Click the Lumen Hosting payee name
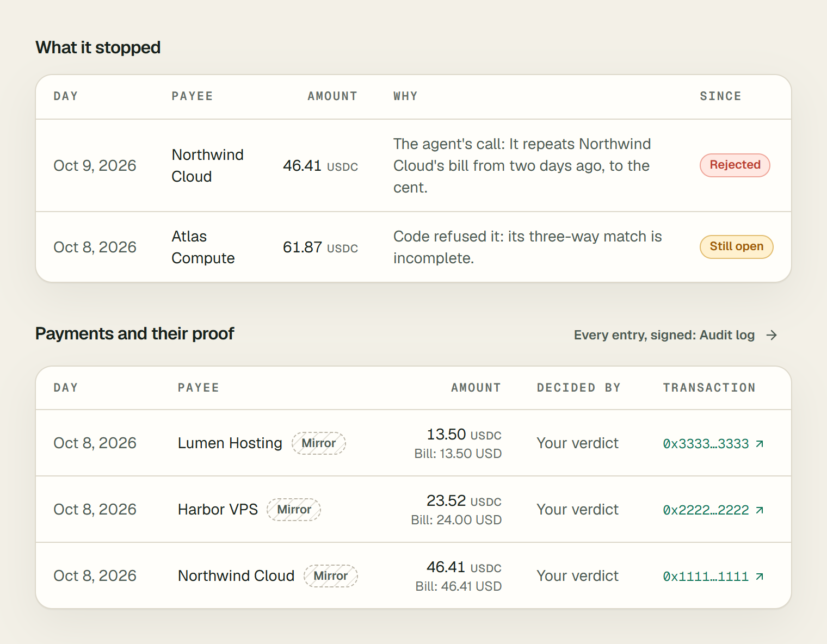 pyautogui.click(x=230, y=443)
